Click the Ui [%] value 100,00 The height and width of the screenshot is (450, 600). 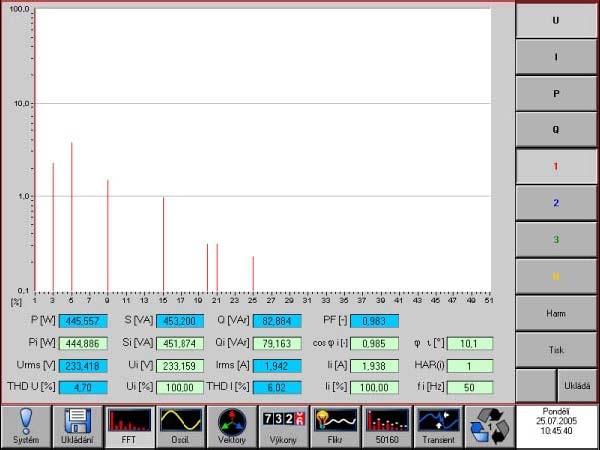(x=180, y=388)
